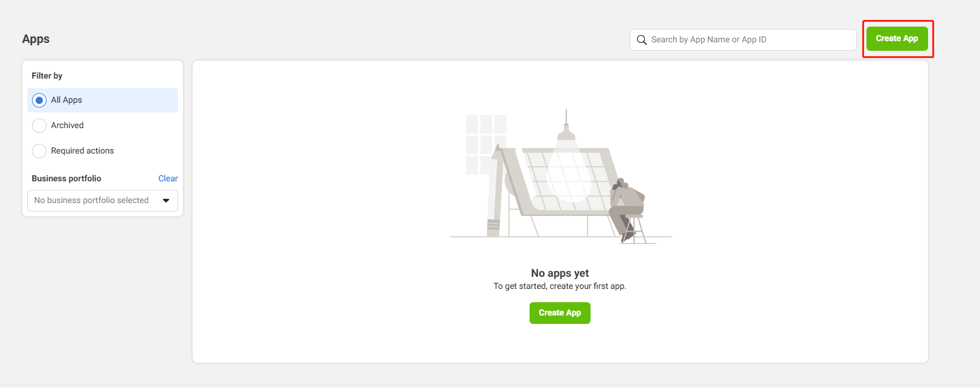Image resolution: width=980 pixels, height=388 pixels.
Task: Select the Archived radio circle
Action: (39, 126)
